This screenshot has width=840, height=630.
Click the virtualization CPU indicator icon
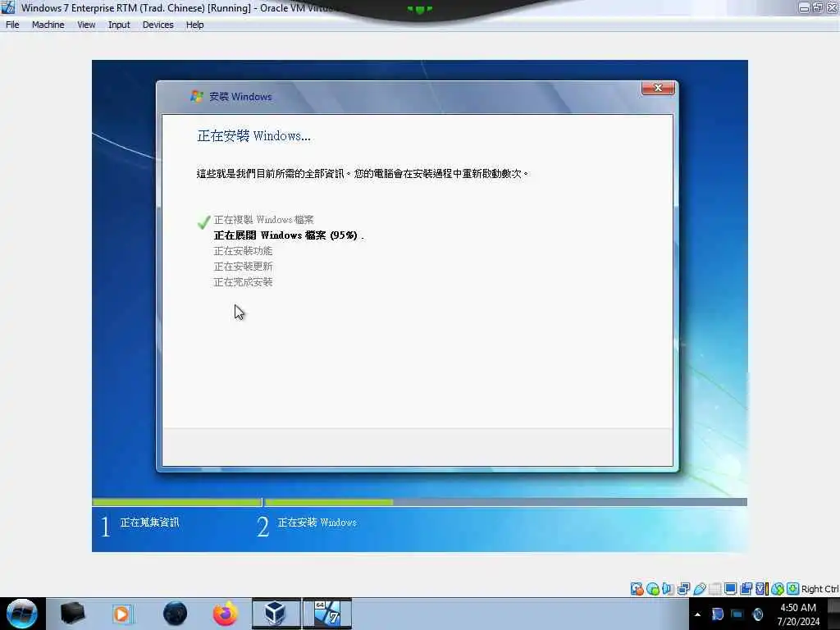[761, 589]
